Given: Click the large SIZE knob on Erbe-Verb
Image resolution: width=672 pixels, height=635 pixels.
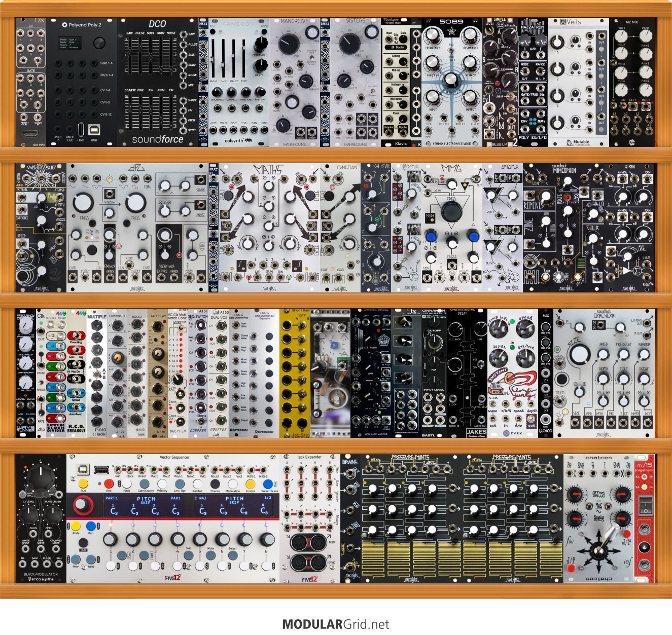Looking at the screenshot, I should (579, 355).
